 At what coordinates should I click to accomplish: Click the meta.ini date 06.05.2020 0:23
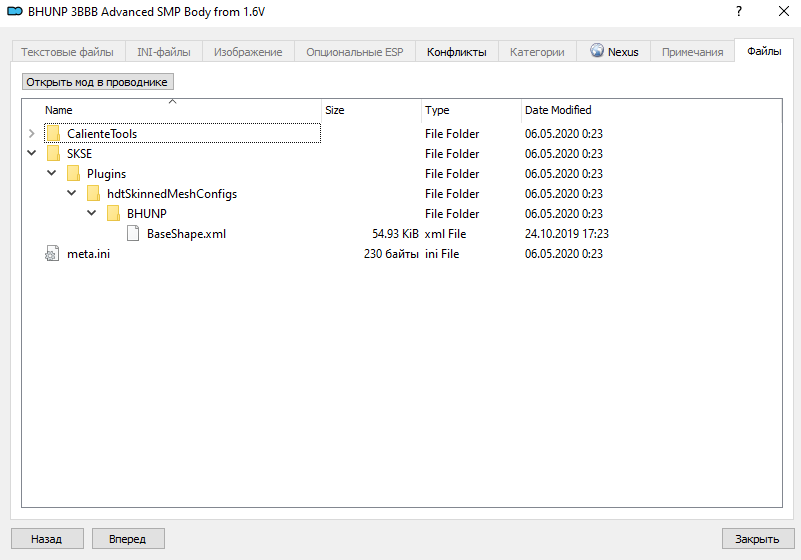(563, 253)
